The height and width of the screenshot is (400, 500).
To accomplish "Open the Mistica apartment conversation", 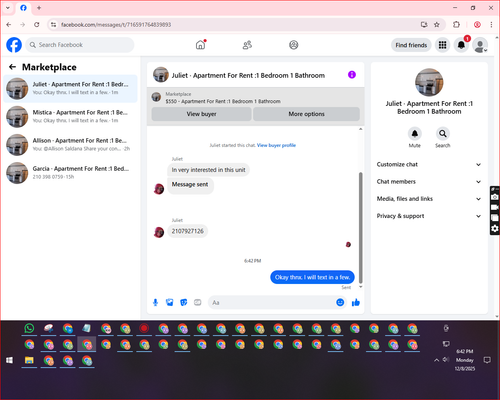I will (70, 116).
